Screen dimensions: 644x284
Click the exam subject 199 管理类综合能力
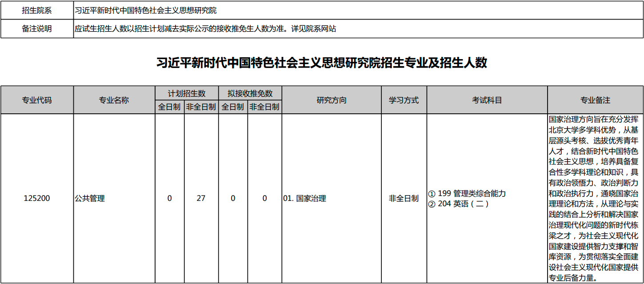[467, 194]
